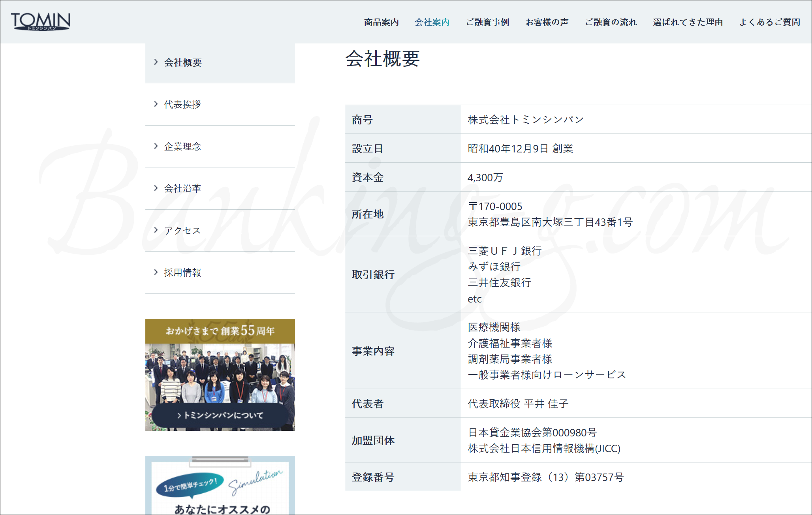This screenshot has width=812, height=515.
Task: Open the 選ばれてきた理由 navigation item
Action: point(688,22)
